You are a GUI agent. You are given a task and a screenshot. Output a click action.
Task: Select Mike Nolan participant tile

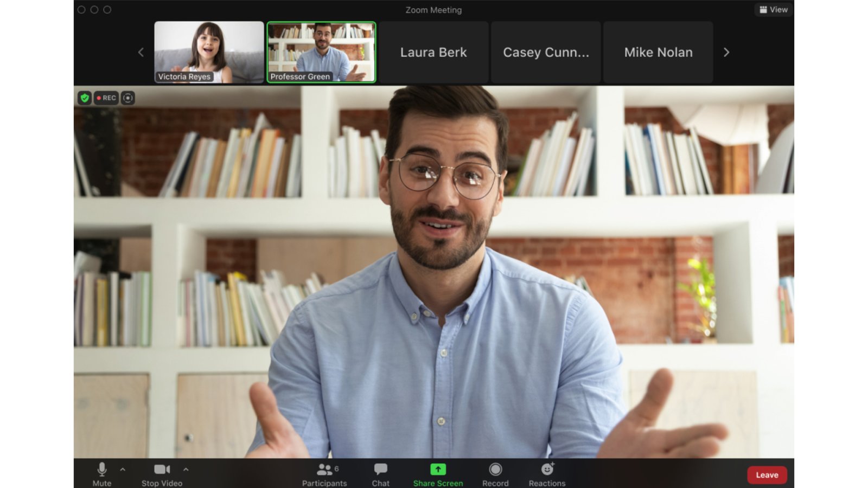[x=658, y=53]
